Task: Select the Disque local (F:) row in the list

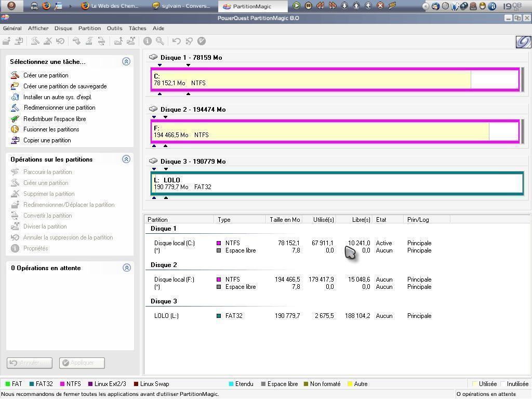Action: pyautogui.click(x=174, y=280)
